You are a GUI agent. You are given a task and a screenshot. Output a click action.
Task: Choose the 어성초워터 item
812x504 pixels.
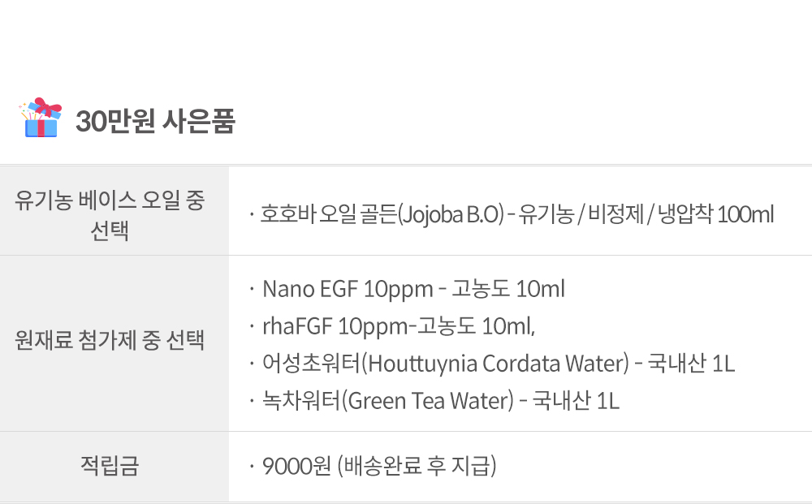pos(311,364)
